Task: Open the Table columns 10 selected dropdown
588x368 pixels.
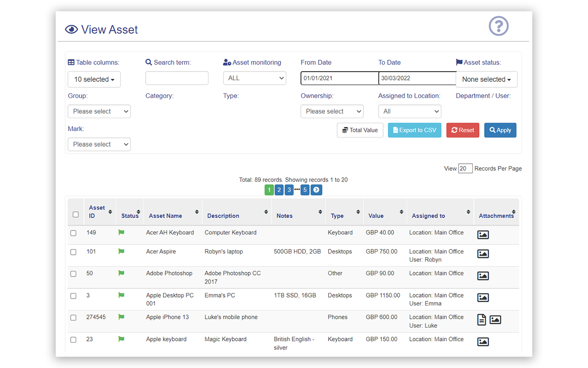Action: click(x=94, y=79)
